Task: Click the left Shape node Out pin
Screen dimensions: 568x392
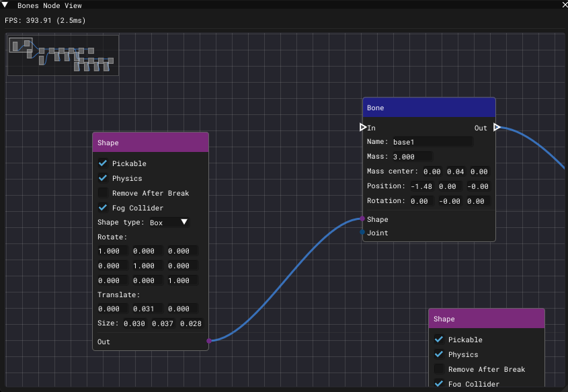Action: [209, 342]
